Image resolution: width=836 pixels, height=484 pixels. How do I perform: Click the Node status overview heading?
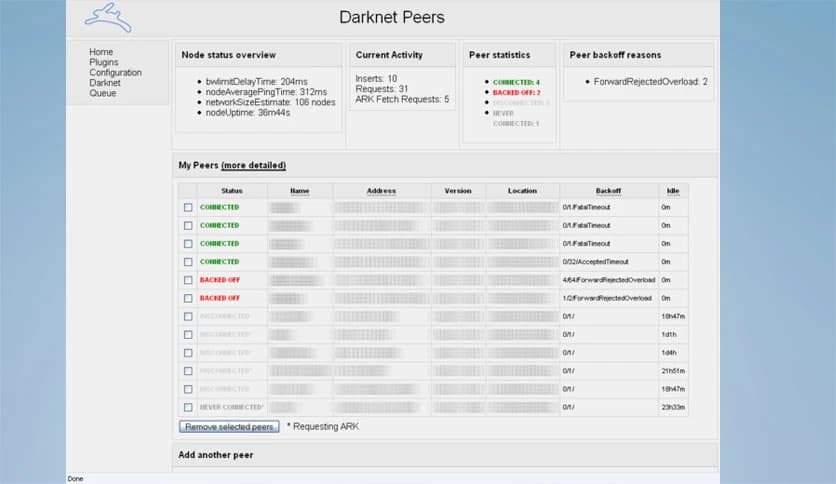[x=228, y=55]
